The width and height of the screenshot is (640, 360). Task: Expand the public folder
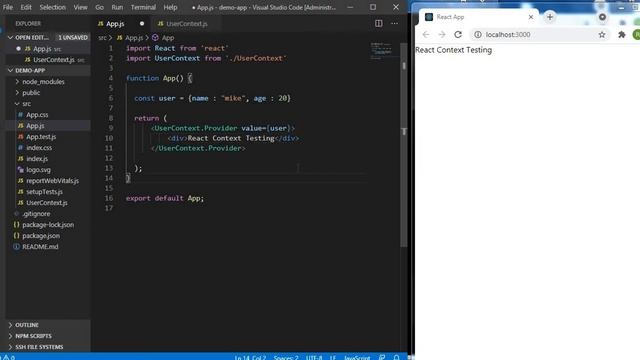pyautogui.click(x=31, y=93)
